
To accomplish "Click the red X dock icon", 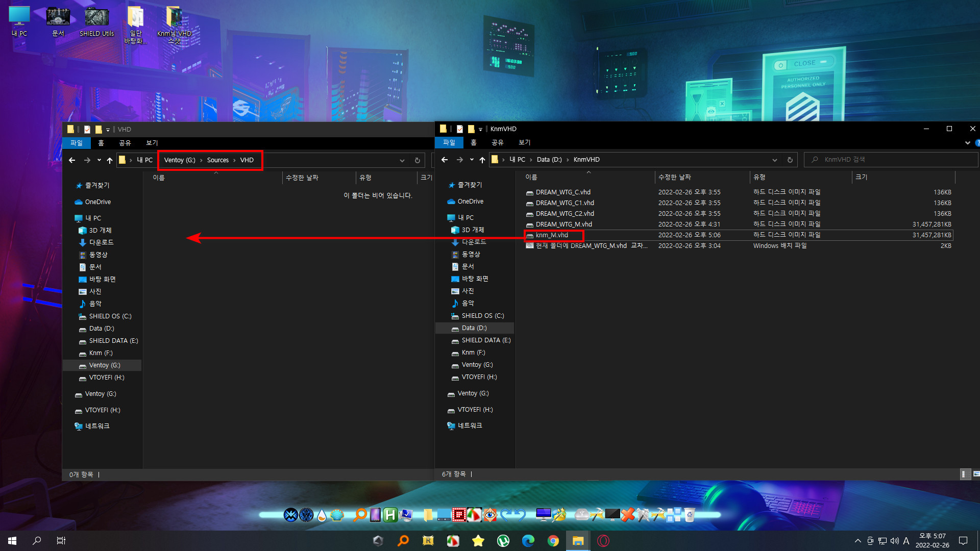I will coord(628,515).
